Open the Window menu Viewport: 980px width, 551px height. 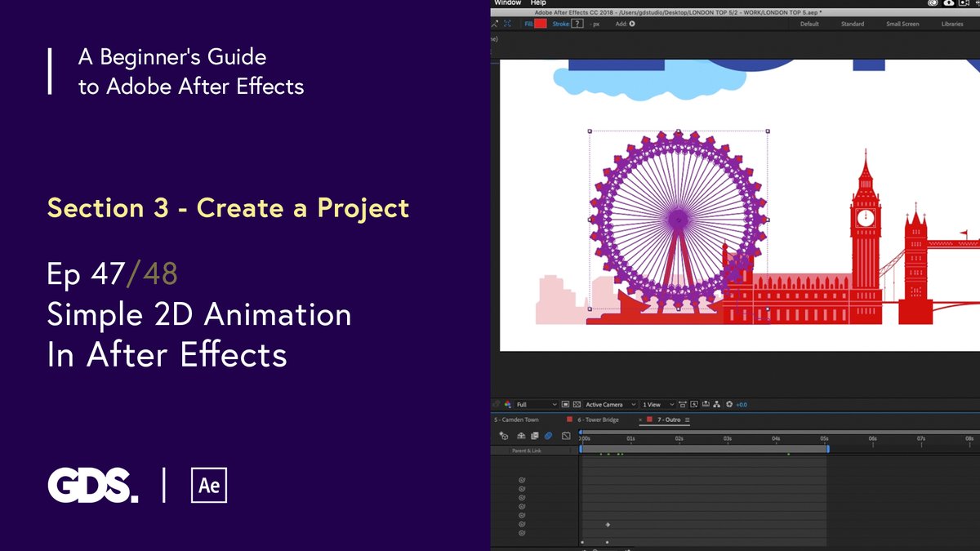(x=507, y=2)
